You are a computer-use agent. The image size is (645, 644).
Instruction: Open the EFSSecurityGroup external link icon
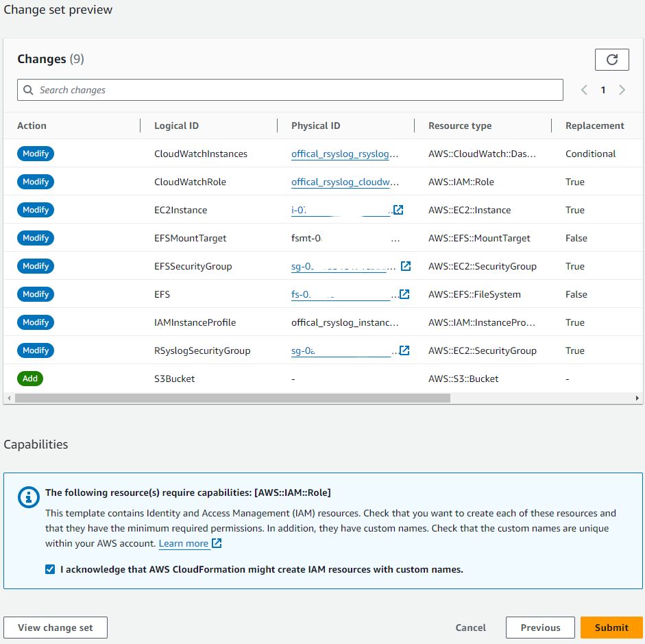[x=406, y=266]
